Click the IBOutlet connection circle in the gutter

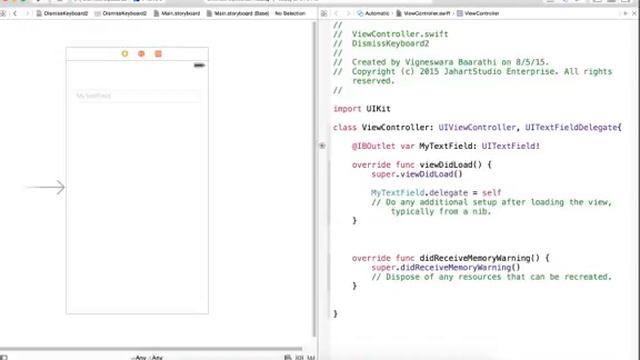pyautogui.click(x=322, y=146)
